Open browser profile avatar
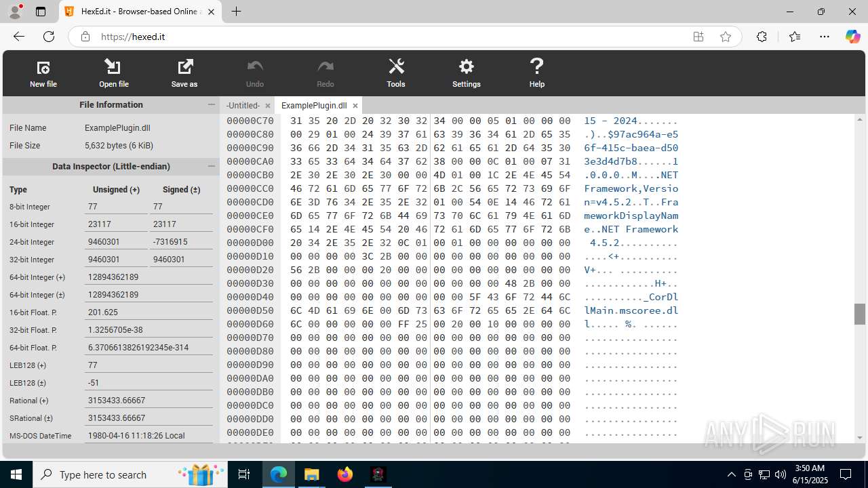The width and height of the screenshot is (868, 488). pyautogui.click(x=15, y=12)
